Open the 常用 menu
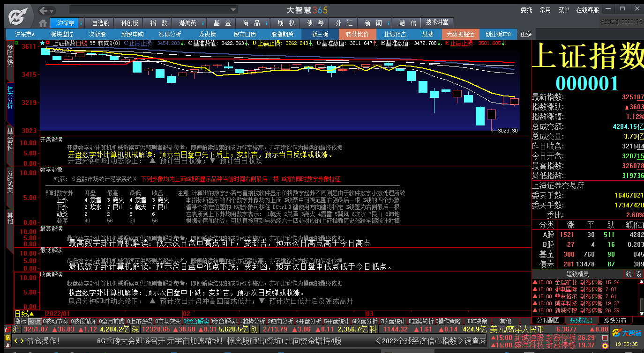This screenshot has width=644, height=353. 545,10
